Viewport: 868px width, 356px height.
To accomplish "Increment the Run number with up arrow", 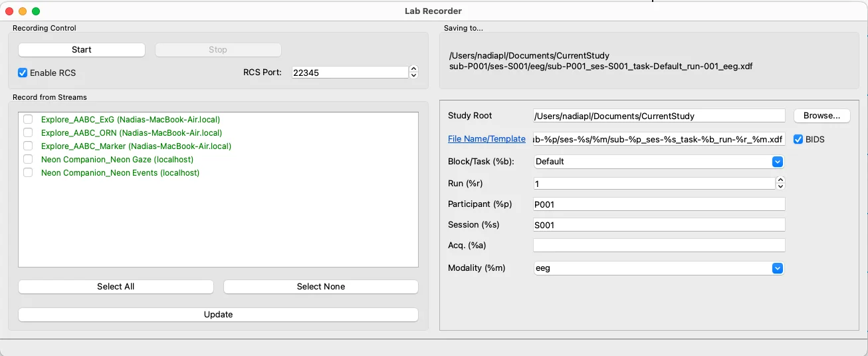I will point(780,180).
